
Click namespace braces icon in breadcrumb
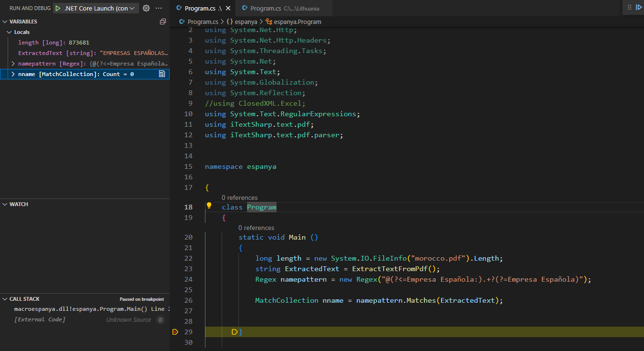(x=230, y=22)
